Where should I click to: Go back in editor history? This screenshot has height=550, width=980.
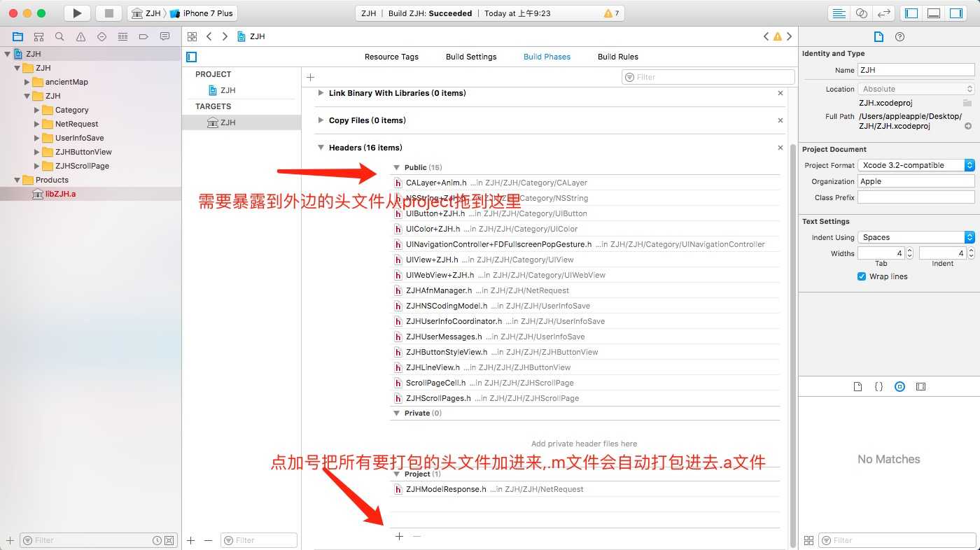(209, 36)
